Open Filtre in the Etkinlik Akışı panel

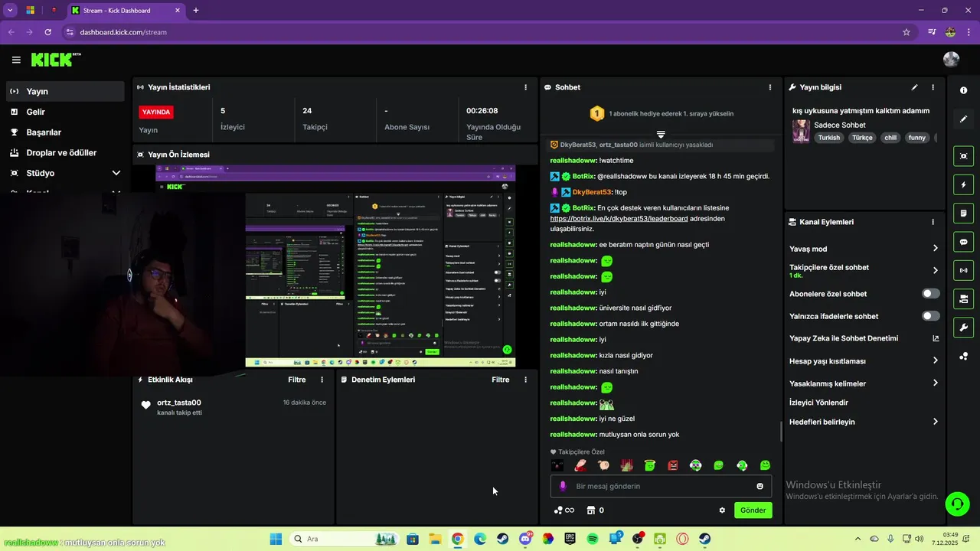[297, 380]
